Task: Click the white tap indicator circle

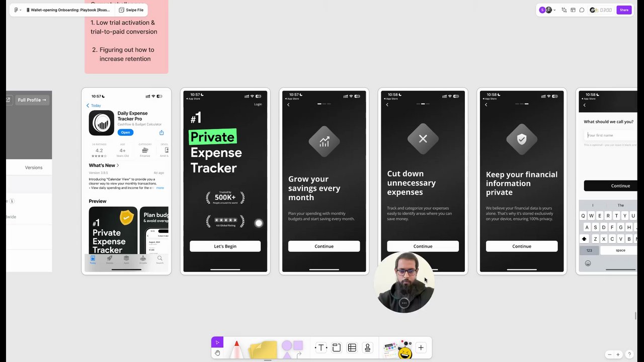Action: click(259, 223)
